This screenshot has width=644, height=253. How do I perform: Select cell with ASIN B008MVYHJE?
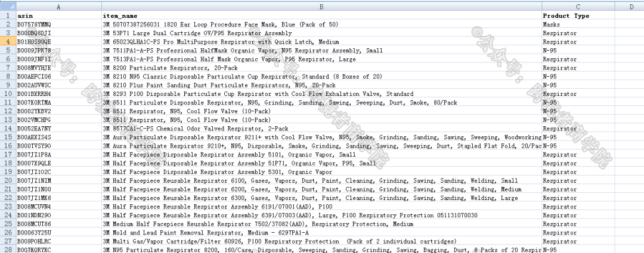pos(59,68)
